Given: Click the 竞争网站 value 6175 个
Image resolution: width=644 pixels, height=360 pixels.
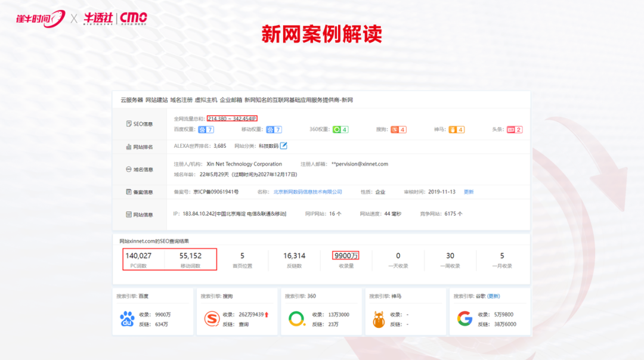Looking at the screenshot, I should (453, 214).
